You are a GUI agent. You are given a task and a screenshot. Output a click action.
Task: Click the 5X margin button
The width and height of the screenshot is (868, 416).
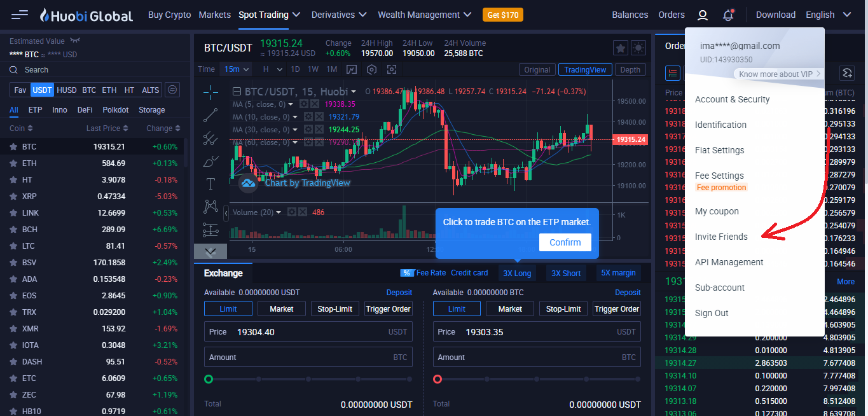tap(619, 273)
